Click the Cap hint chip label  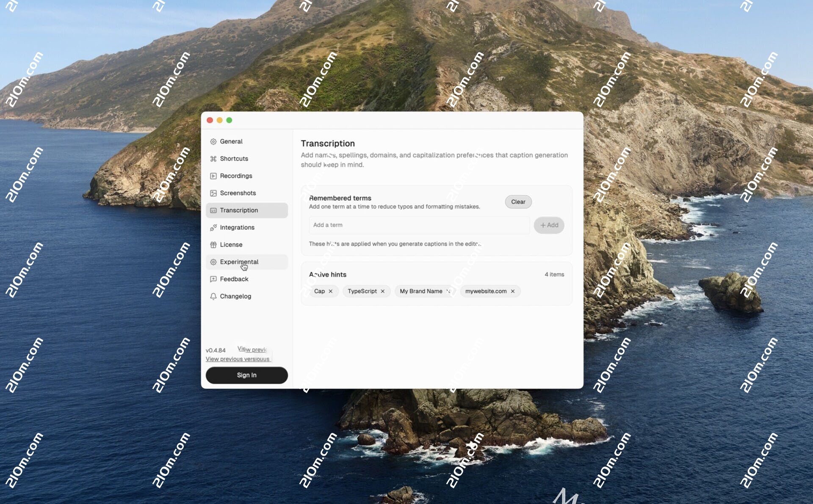(319, 291)
